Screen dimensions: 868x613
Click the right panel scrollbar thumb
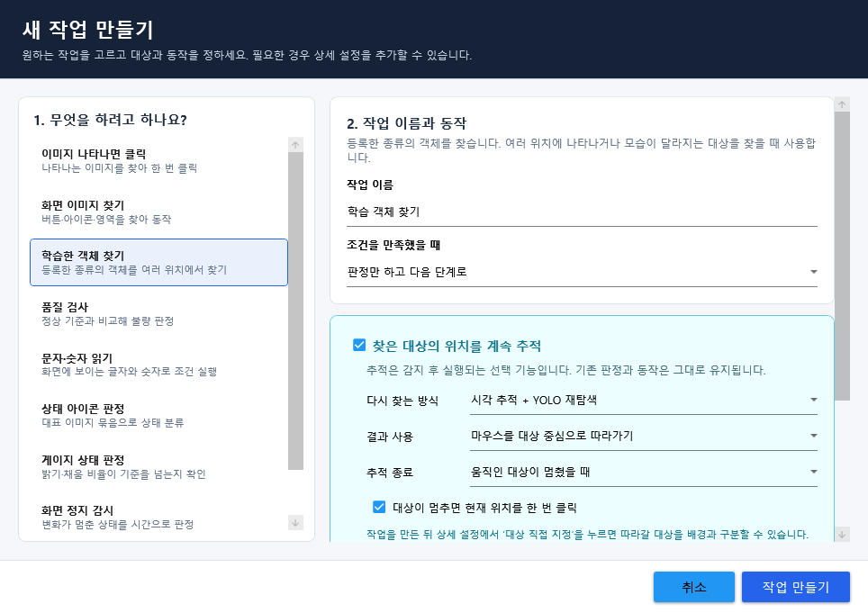pyautogui.click(x=842, y=256)
